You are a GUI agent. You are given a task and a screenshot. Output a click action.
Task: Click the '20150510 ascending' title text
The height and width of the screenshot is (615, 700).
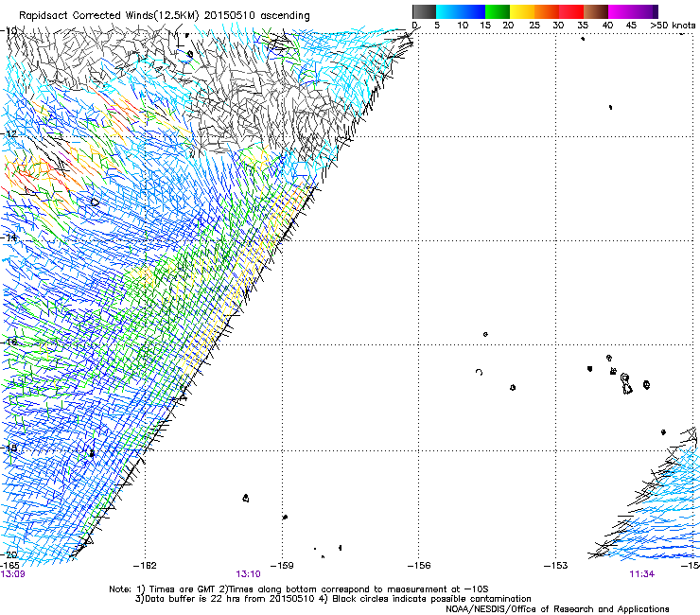click(x=256, y=16)
